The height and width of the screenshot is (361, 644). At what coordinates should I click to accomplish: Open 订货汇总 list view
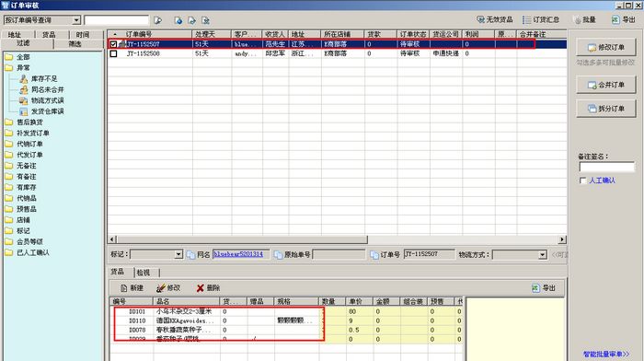click(541, 19)
